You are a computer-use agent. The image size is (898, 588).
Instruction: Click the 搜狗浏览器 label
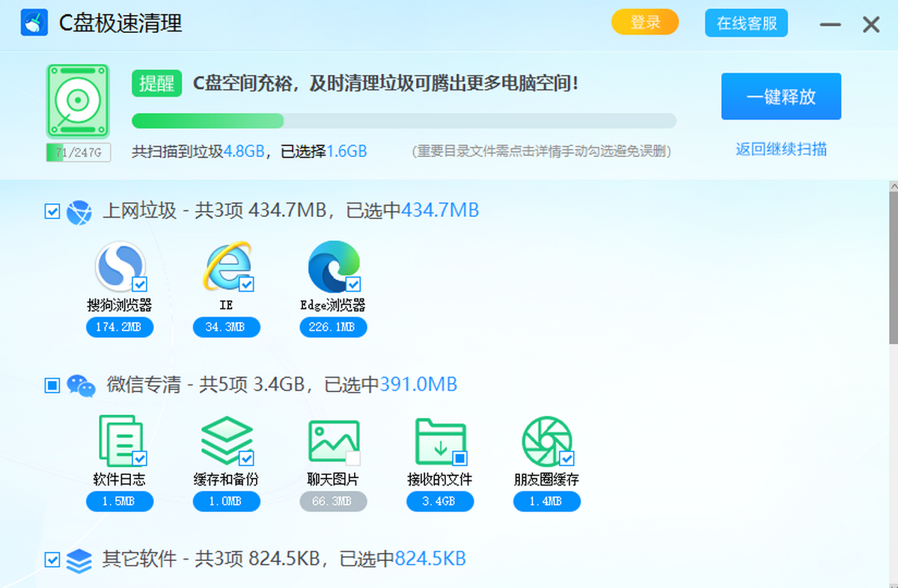coord(120,305)
